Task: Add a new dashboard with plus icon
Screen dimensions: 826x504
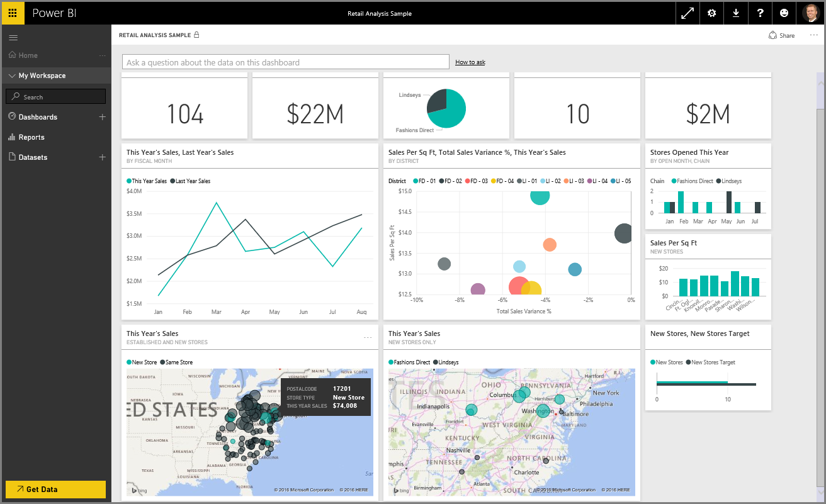Action: coord(103,117)
